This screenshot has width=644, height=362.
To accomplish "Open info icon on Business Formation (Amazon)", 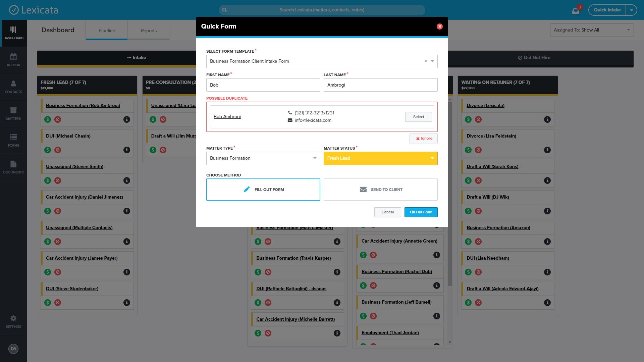I will click(x=547, y=242).
